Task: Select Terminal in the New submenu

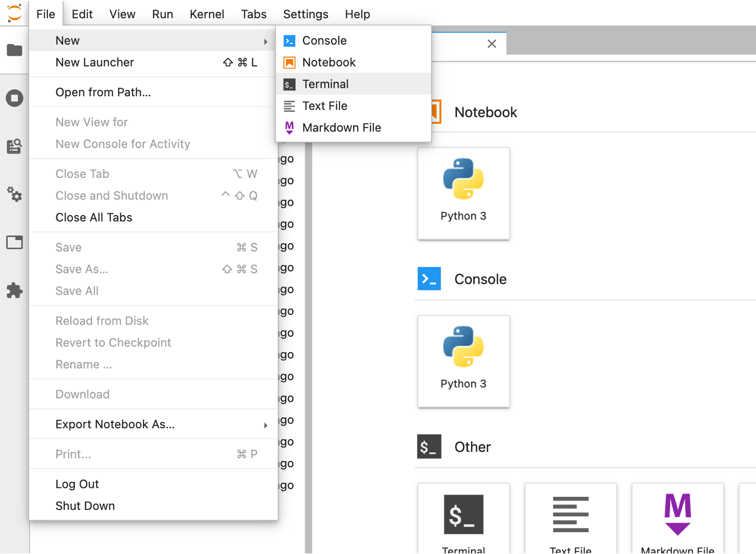Action: point(325,84)
